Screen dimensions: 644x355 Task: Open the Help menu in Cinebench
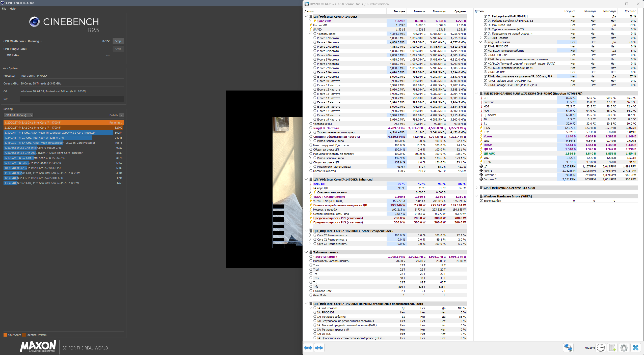coord(13,9)
